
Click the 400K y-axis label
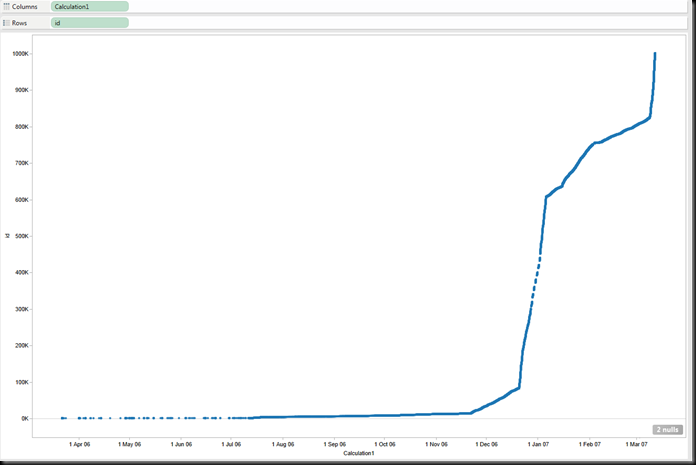coord(22,272)
